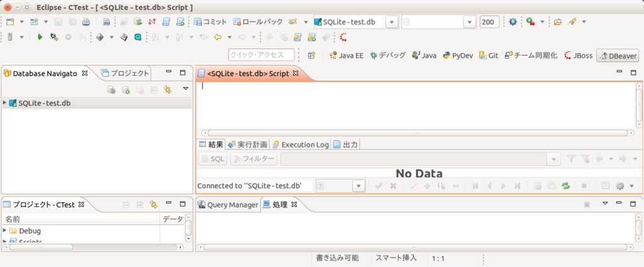Click the result set size field showing 200
This screenshot has width=644, height=267.
pos(489,22)
